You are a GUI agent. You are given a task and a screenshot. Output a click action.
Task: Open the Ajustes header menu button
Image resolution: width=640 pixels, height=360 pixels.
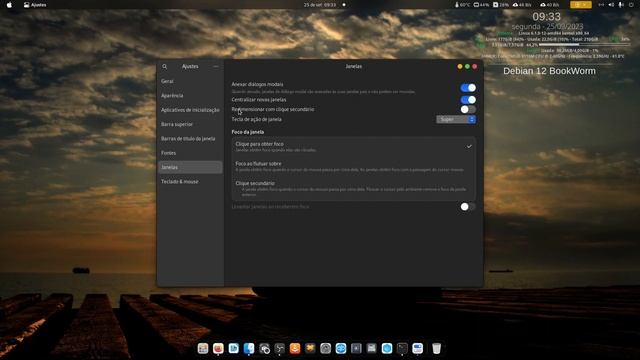pos(216,67)
